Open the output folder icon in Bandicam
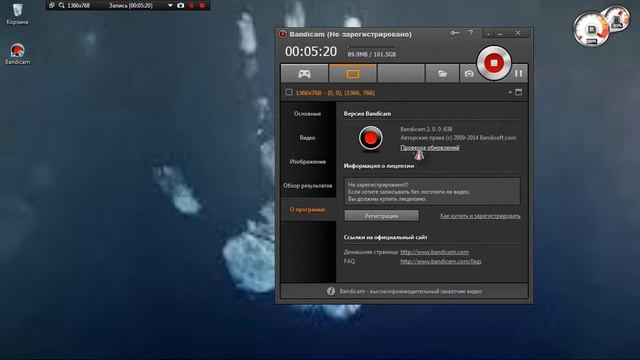 click(x=442, y=73)
